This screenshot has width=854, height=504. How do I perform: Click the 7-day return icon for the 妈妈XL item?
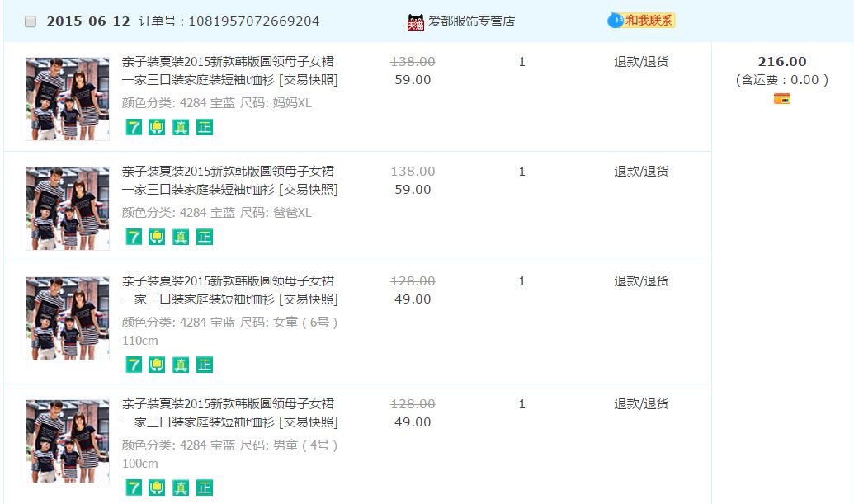tap(134, 127)
